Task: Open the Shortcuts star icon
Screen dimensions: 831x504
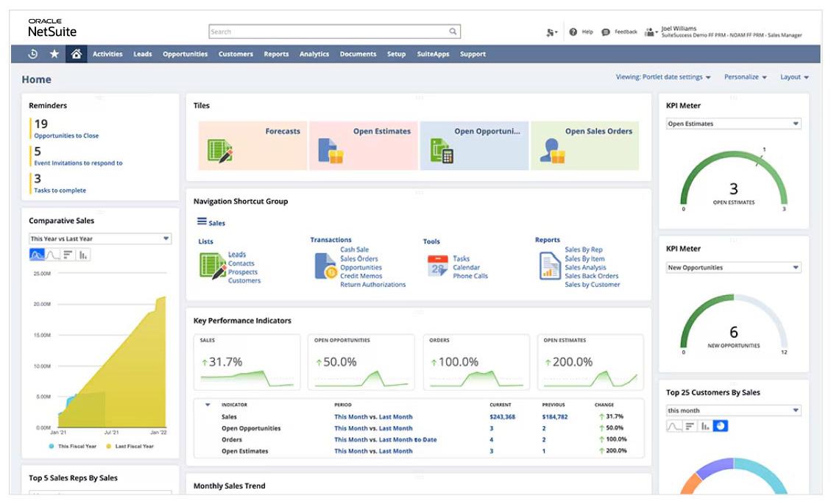Action: coord(54,54)
